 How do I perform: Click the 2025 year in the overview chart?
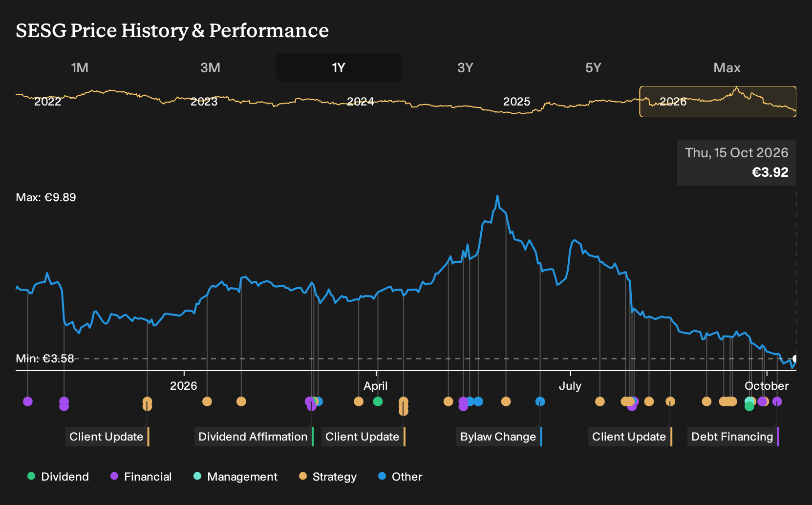[x=516, y=102]
